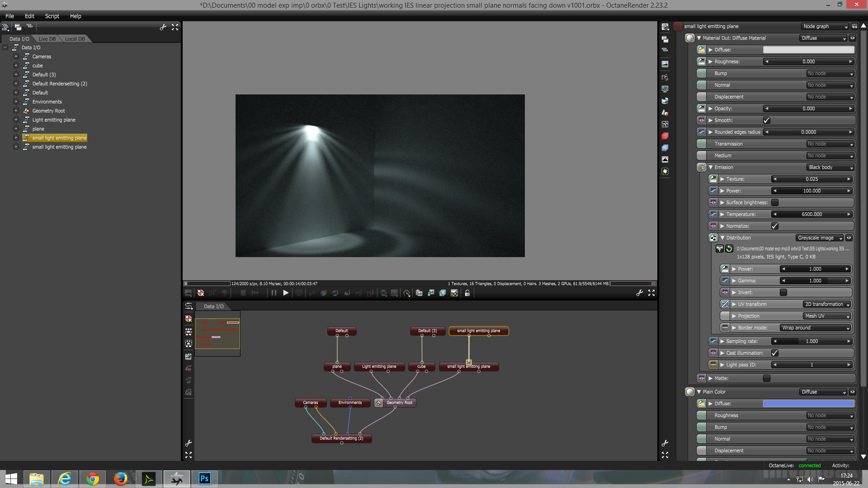Click the wrench icon in the outliner panel
Viewport: 868px width, 488px height.
pyautogui.click(x=163, y=27)
